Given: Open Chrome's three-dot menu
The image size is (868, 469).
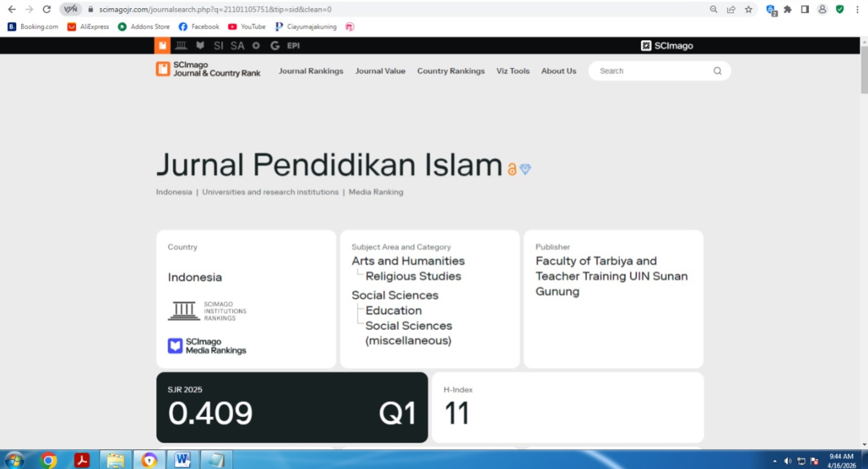Looking at the screenshot, I should (x=857, y=9).
